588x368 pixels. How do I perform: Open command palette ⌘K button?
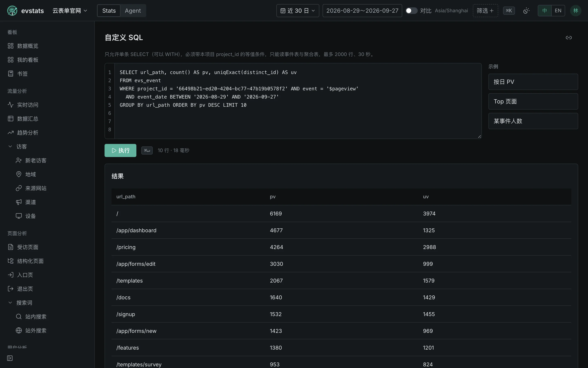point(509,11)
